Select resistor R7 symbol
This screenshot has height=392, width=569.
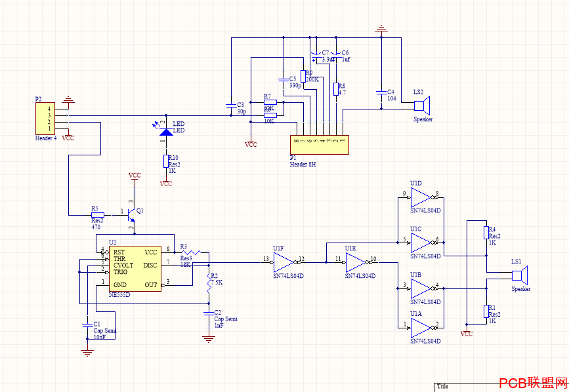pyautogui.click(x=270, y=102)
